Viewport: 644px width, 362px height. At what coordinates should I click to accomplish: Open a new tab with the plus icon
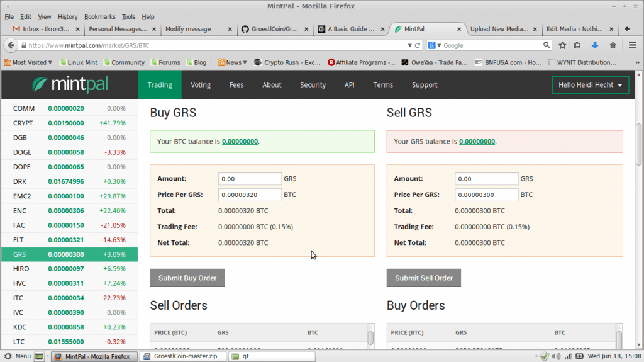(627, 29)
